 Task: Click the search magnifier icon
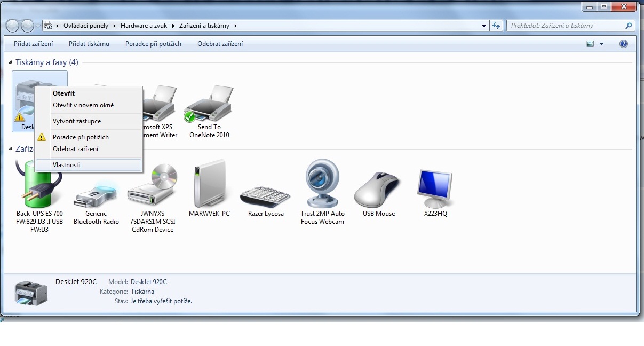coord(629,26)
